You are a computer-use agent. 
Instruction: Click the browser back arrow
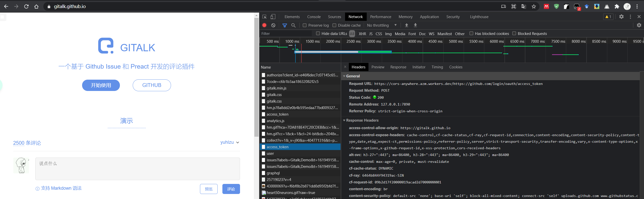pos(6,6)
